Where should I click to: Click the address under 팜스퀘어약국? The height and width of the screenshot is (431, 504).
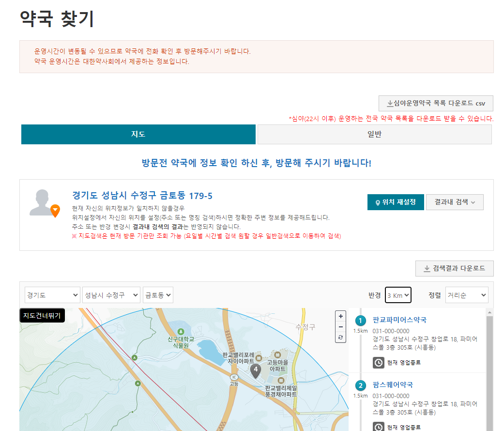pos(425,408)
